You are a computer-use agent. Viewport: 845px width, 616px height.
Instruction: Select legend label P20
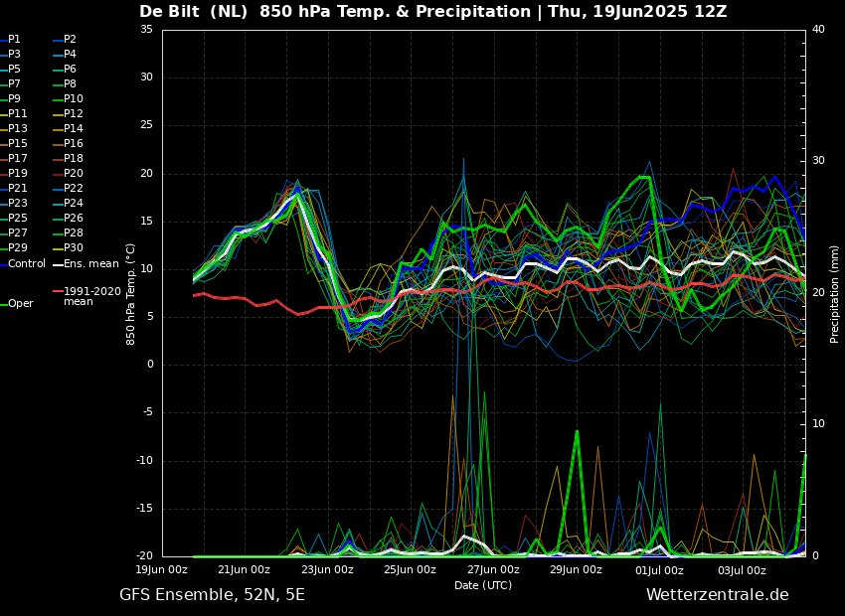coord(74,174)
